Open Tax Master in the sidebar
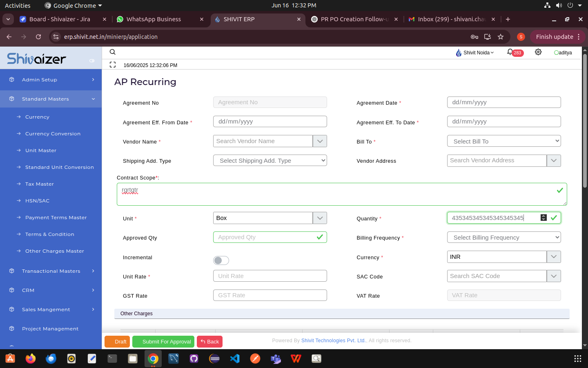 [40, 184]
